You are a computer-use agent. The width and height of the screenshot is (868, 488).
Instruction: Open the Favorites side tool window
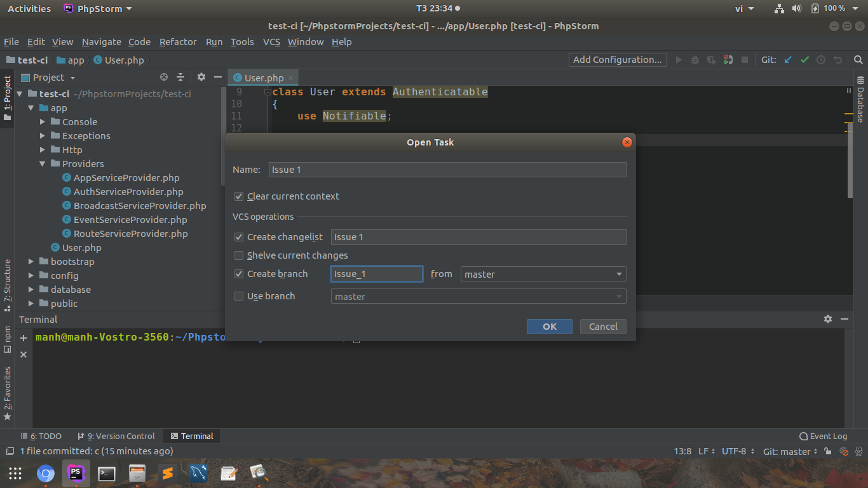(8, 393)
